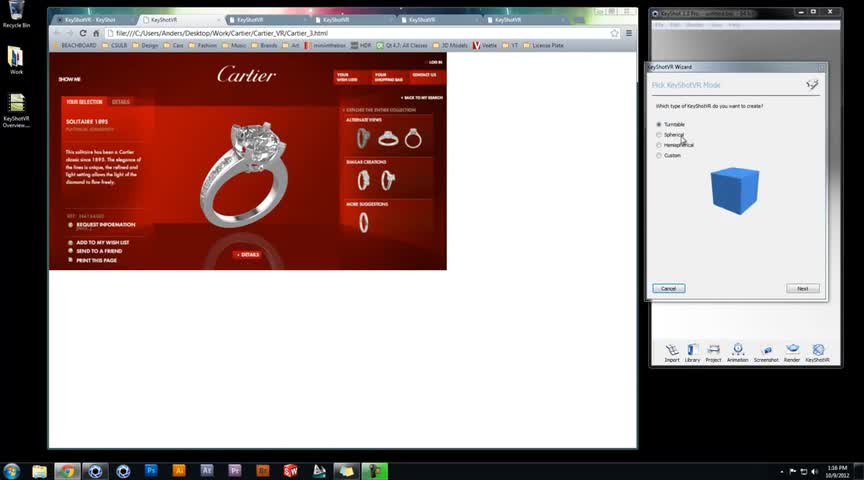864x480 pixels.
Task: Select the Spherical radio button
Action: coord(659,135)
